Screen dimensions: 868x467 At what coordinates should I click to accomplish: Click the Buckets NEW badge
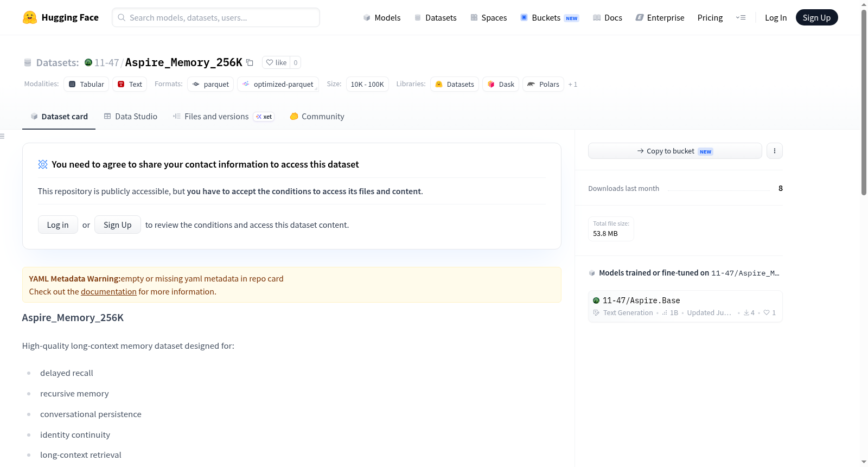pyautogui.click(x=572, y=18)
